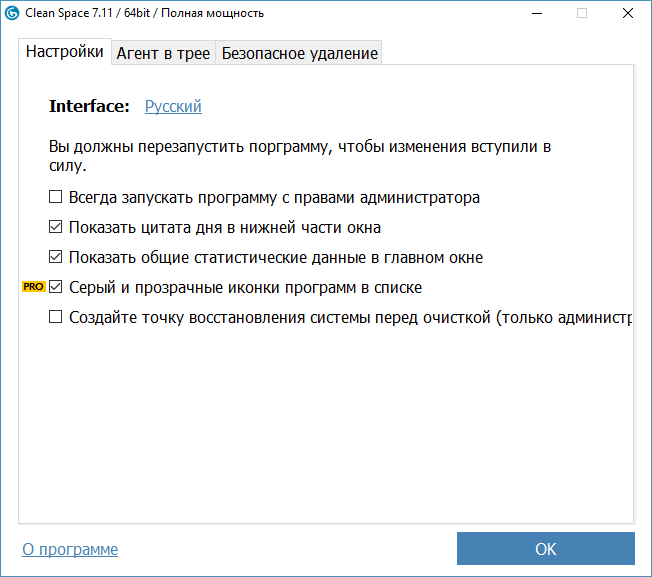Click the yellow PRO badge icon

(34, 287)
